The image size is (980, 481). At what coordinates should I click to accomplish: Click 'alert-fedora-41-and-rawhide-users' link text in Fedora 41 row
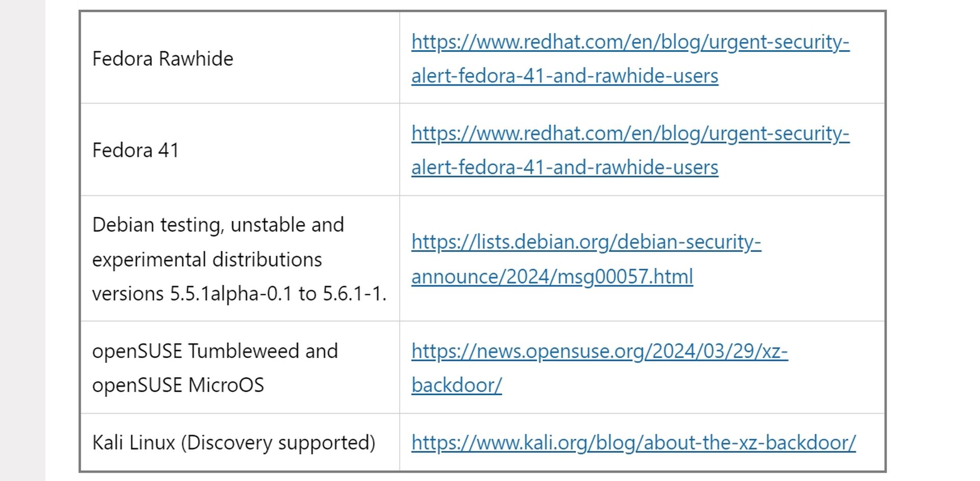coord(565,167)
